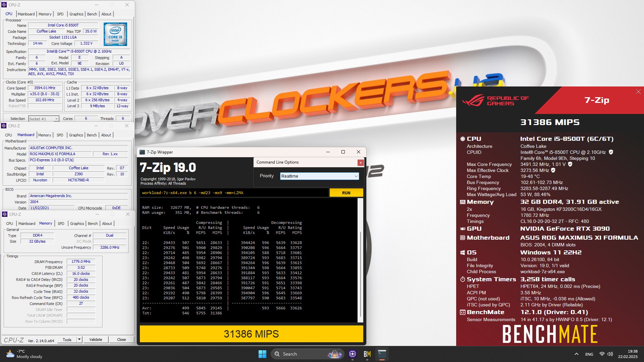Click the BIOS Version field 2004
Image resolution: width=644 pixels, height=362 pixels.
(x=78, y=202)
